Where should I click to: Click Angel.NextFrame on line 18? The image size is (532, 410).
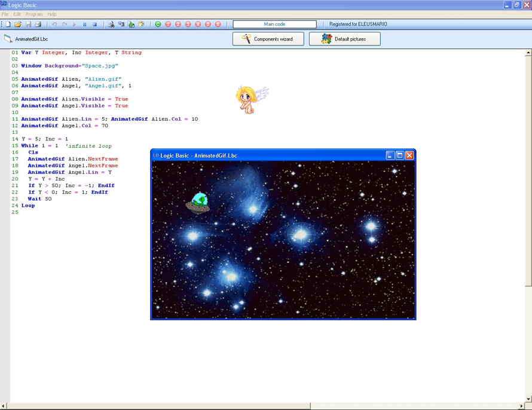(x=93, y=166)
